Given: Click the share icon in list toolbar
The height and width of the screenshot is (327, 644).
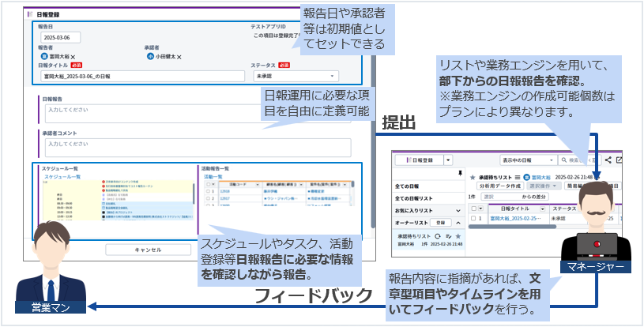Looking at the screenshot, I should click(x=608, y=160).
